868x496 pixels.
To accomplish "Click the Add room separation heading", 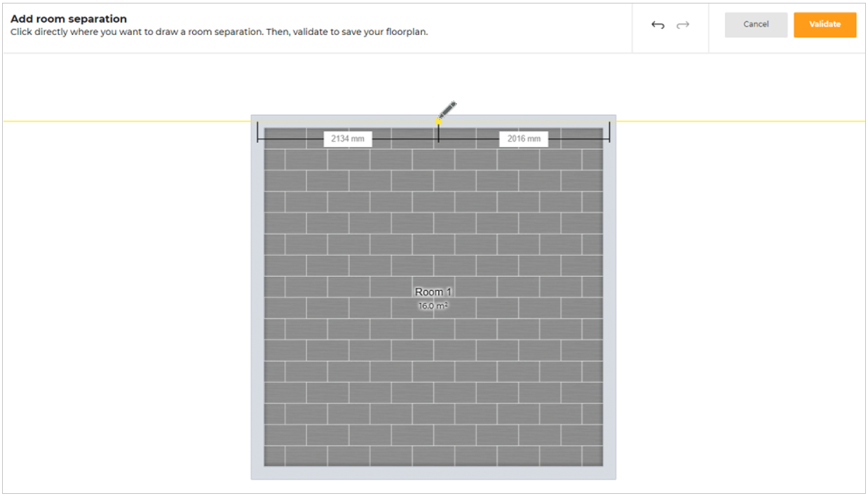I will pyautogui.click(x=69, y=19).
